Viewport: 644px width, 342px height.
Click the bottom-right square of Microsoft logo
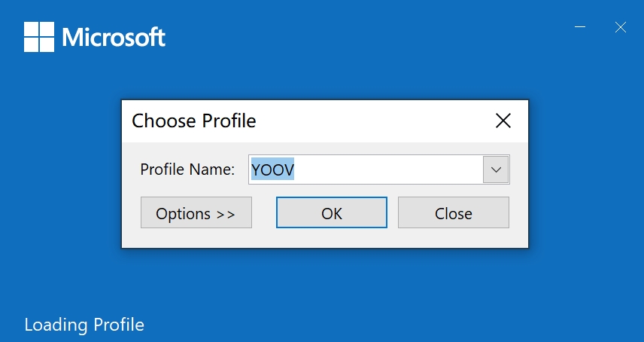coord(47,44)
